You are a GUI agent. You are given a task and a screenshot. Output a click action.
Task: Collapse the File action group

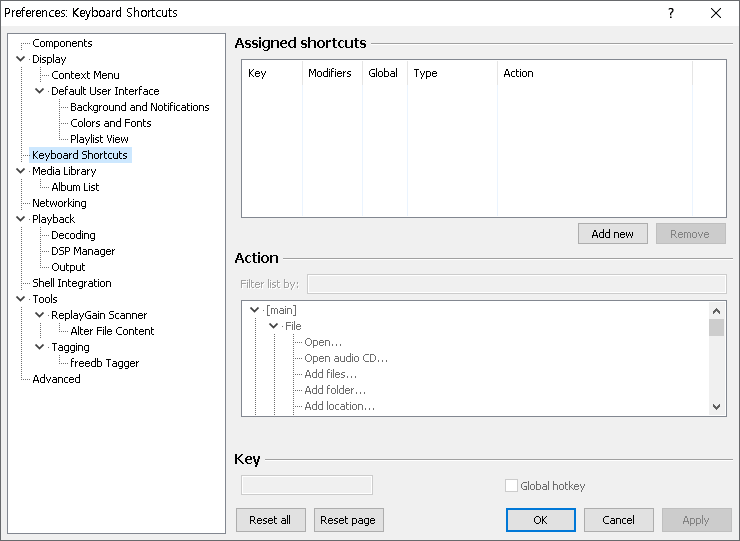(273, 326)
